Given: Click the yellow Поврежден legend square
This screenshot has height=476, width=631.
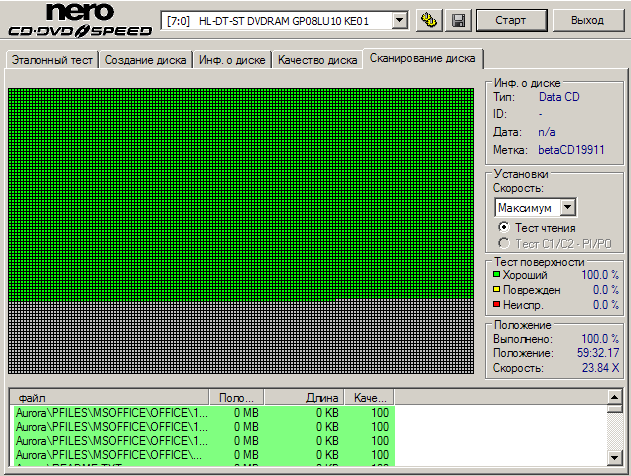Looking at the screenshot, I should [496, 289].
